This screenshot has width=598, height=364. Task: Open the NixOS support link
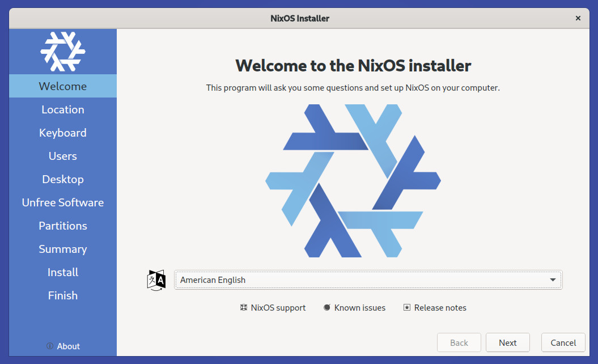tap(273, 307)
